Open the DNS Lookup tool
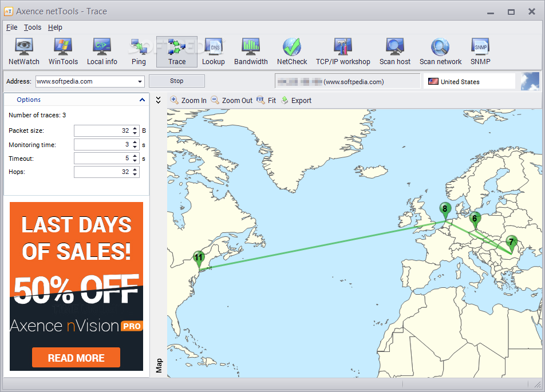The width and height of the screenshot is (545, 392). click(214, 52)
